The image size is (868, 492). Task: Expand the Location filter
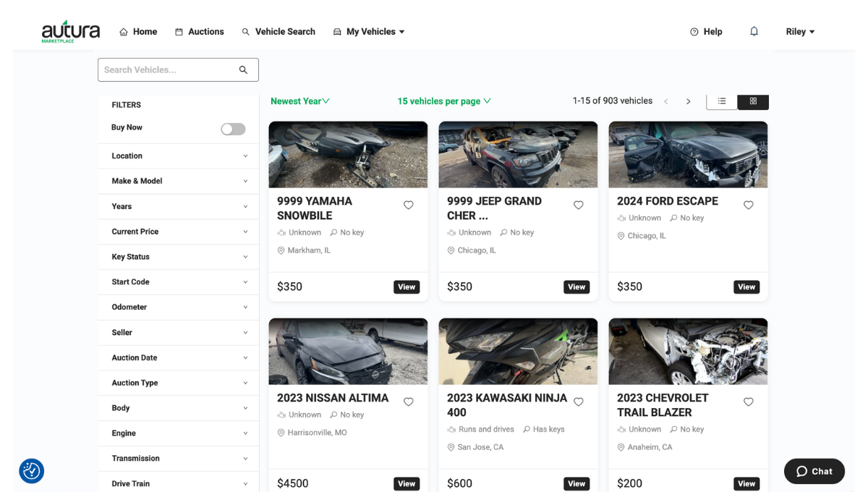click(x=179, y=156)
